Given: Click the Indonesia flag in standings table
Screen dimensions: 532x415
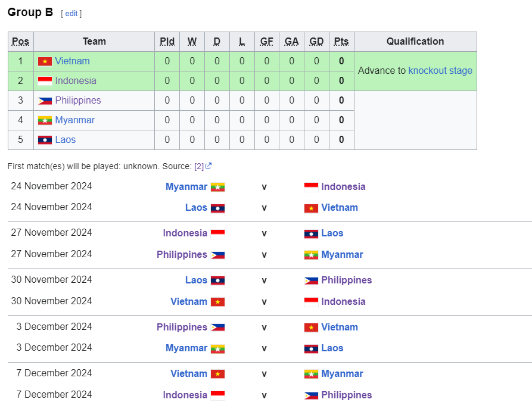Looking at the screenshot, I should pyautogui.click(x=45, y=81).
